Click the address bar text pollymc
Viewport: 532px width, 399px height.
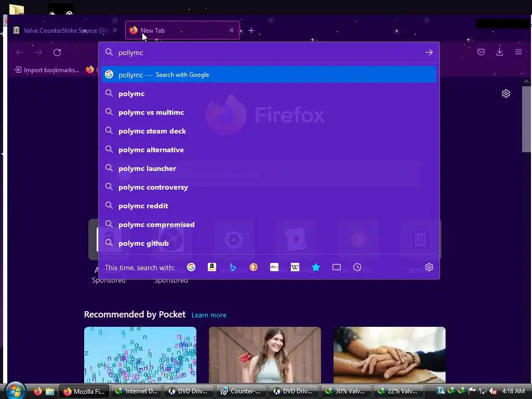tap(130, 52)
